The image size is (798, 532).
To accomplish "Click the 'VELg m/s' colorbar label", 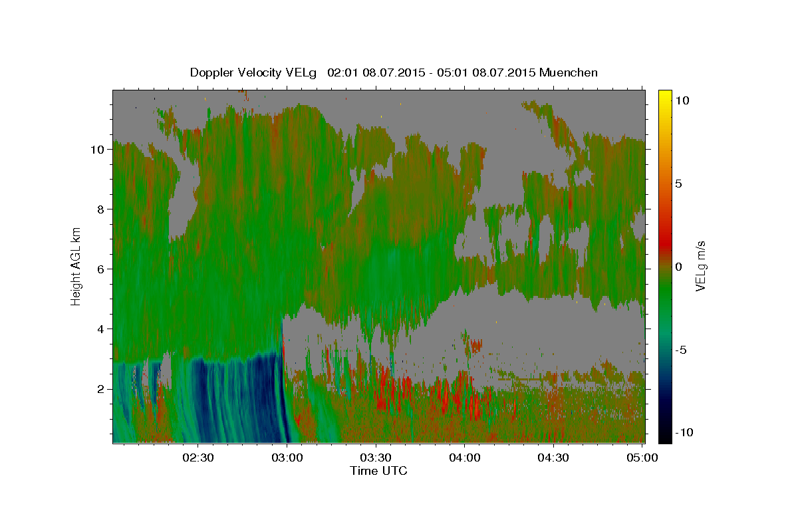I will (701, 266).
